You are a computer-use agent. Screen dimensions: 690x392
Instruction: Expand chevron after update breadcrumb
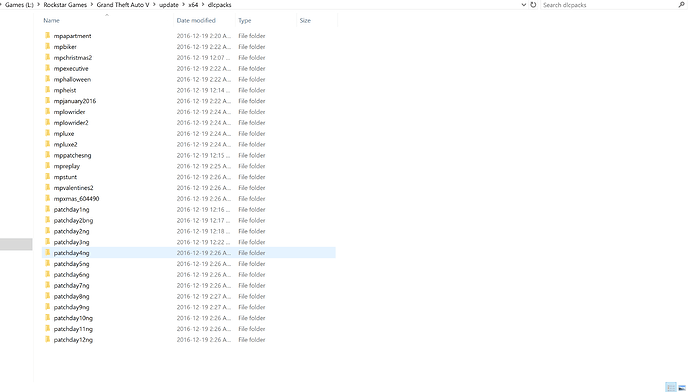[x=184, y=5]
